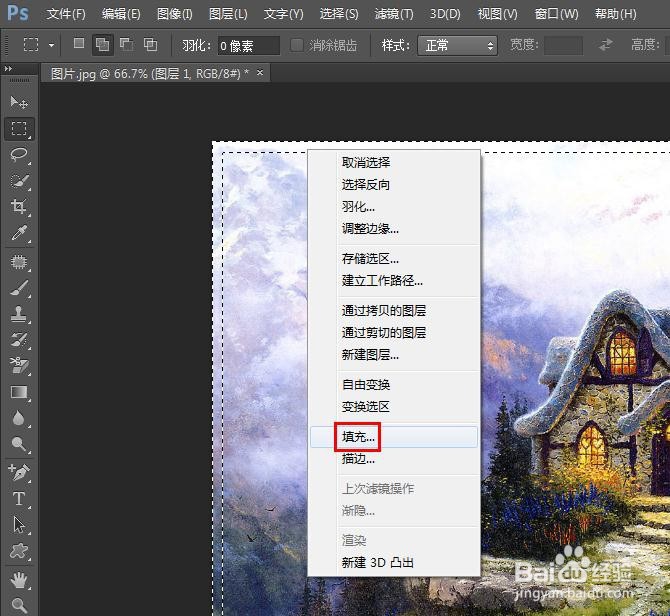670x616 pixels.
Task: Open the 3D(D) menu
Action: (x=445, y=14)
